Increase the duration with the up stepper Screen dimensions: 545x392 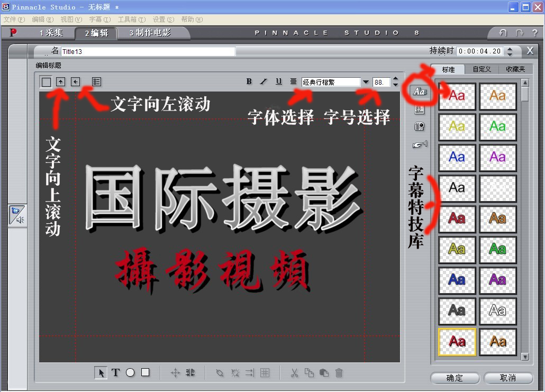(x=510, y=49)
